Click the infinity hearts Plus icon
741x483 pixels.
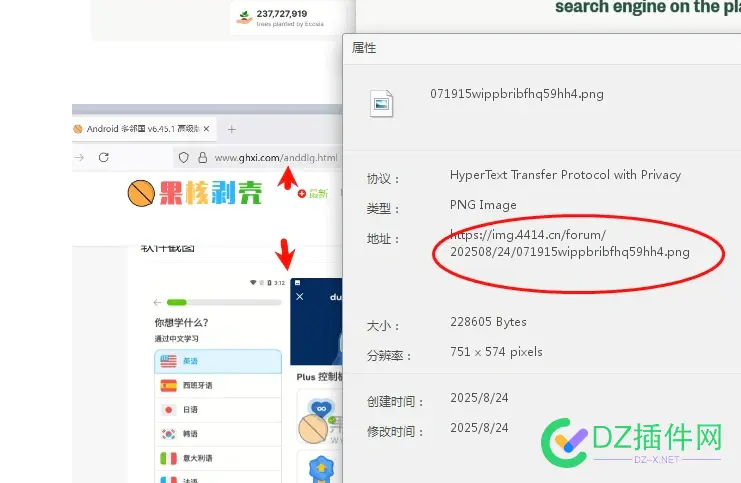tap(321, 408)
